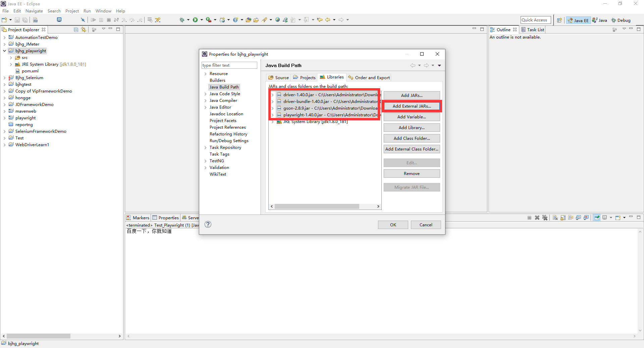Click the Save All icon in toolbar
This screenshot has width=644, height=348.
[25, 20]
